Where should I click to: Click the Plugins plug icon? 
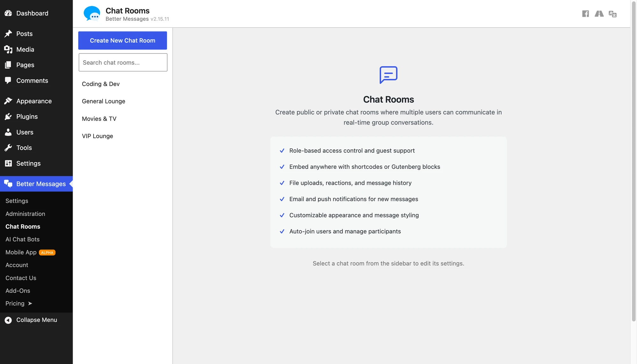coord(8,117)
